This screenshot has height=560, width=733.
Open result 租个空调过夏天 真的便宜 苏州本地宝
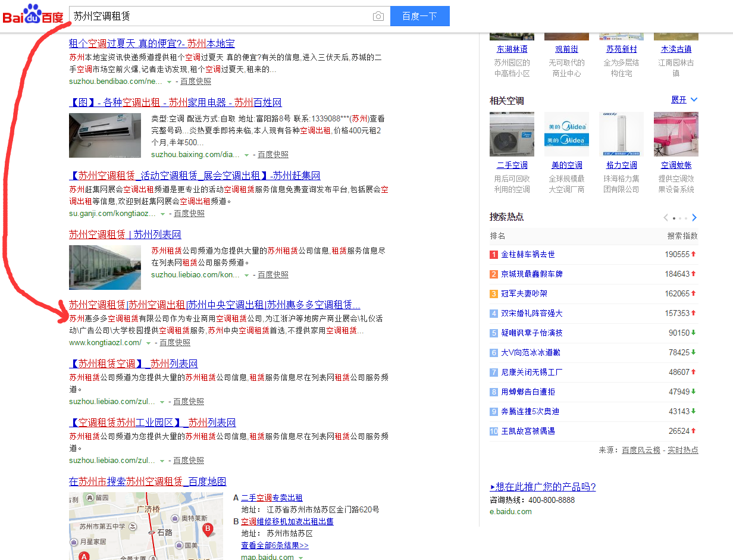click(152, 43)
